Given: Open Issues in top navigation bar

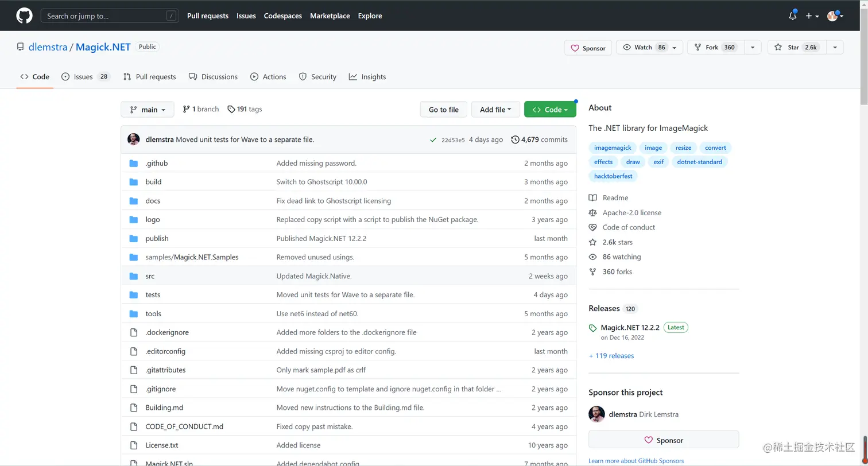Looking at the screenshot, I should (246, 16).
